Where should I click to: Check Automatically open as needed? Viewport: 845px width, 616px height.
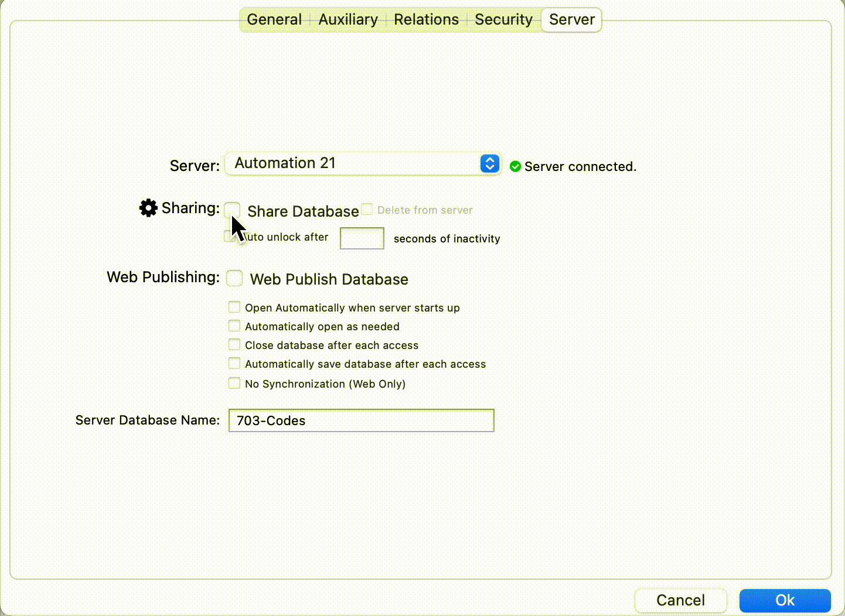click(x=234, y=326)
